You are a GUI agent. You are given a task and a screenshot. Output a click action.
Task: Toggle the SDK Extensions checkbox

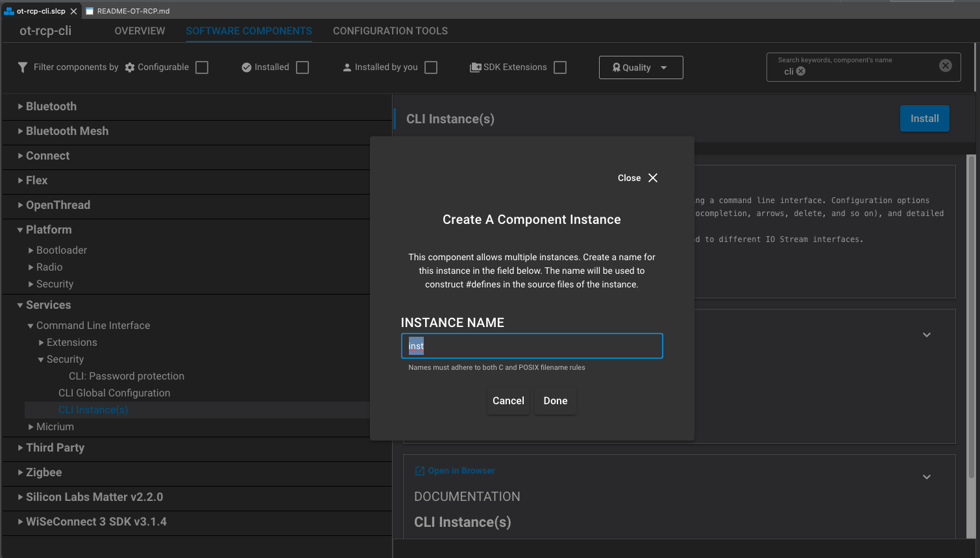tap(560, 67)
